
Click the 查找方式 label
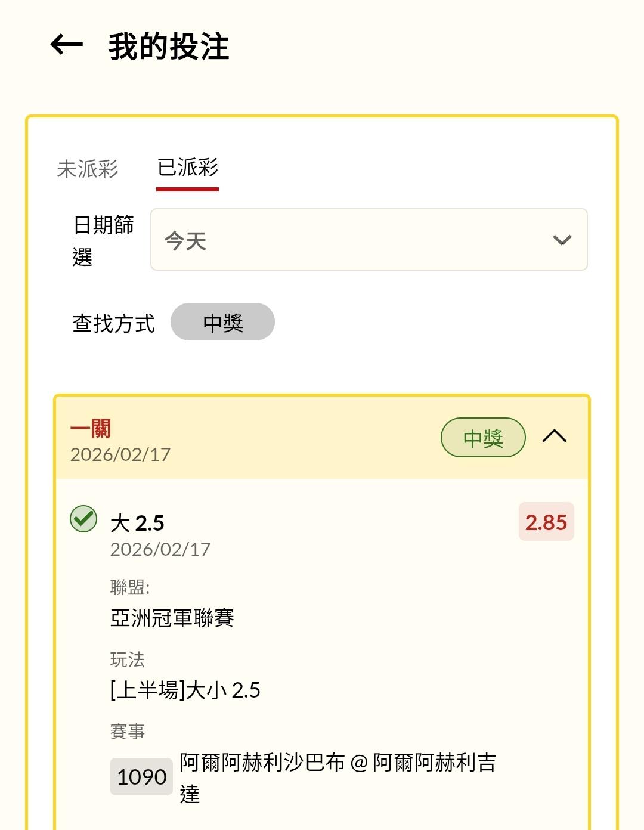(113, 324)
